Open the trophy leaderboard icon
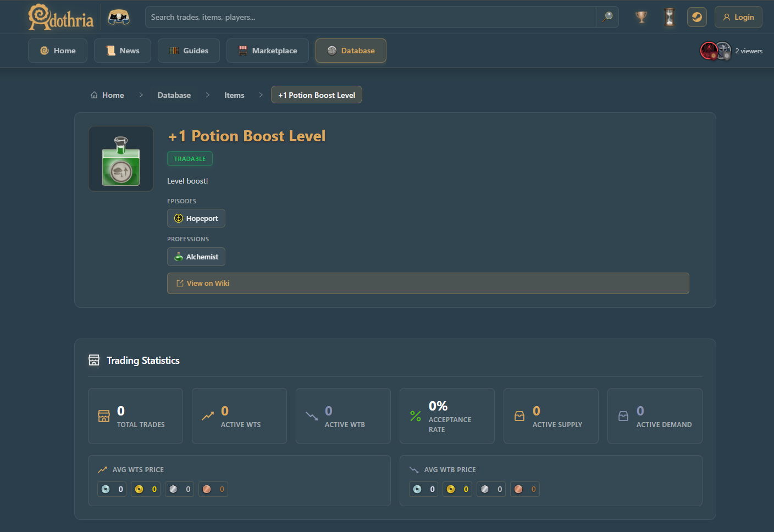 coord(641,17)
